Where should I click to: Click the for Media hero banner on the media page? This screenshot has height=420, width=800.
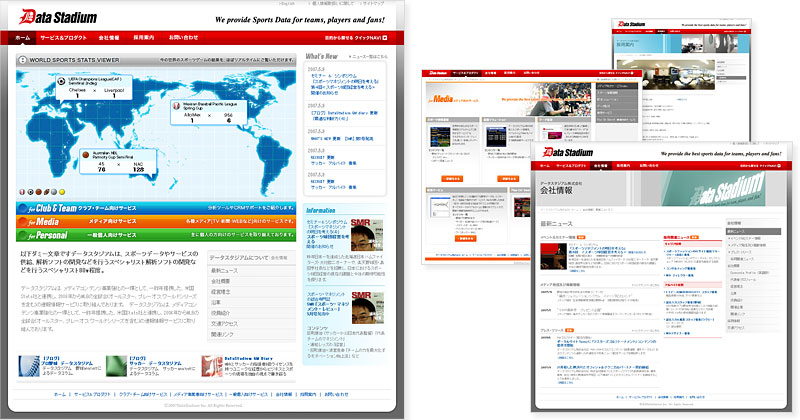pos(510,99)
